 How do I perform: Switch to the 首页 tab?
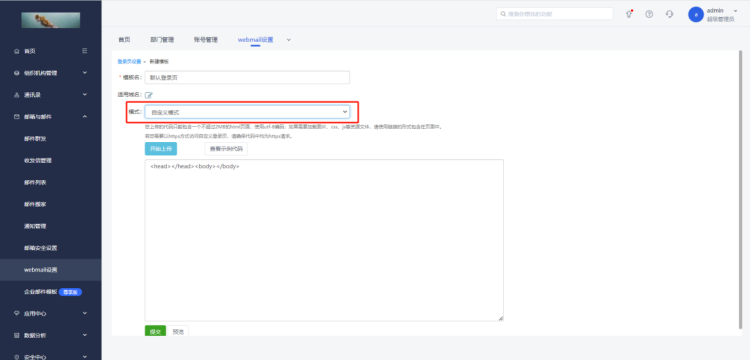coord(124,40)
